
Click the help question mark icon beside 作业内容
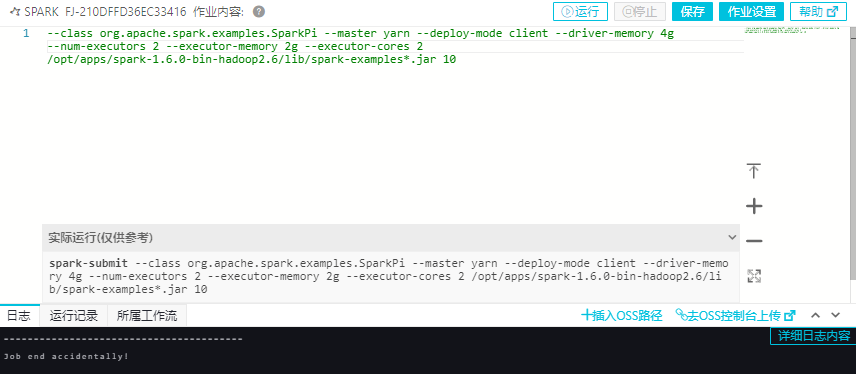point(259,11)
